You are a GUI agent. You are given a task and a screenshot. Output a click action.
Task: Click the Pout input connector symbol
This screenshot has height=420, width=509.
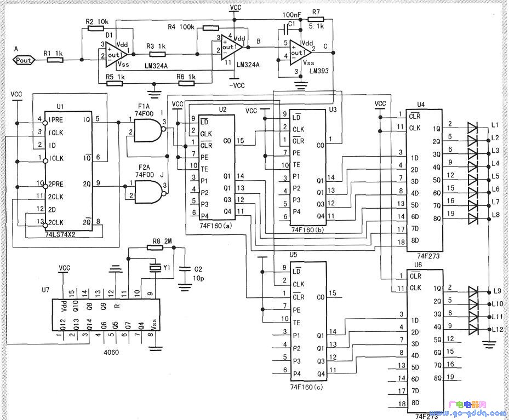click(x=24, y=60)
